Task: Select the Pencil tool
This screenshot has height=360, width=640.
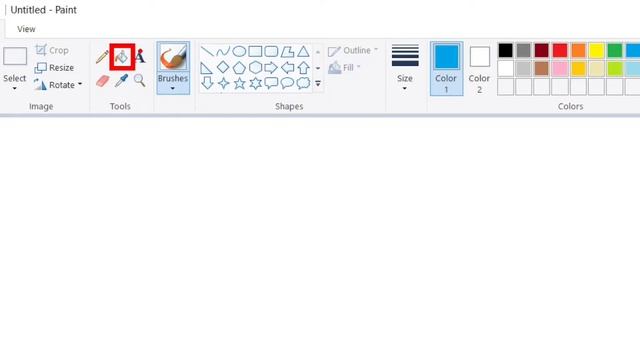Action: (102, 57)
